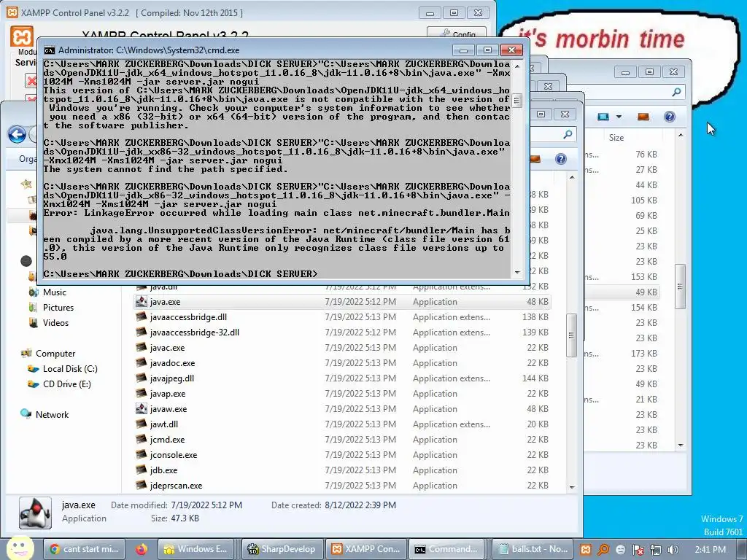747x560 pixels.
Task: Click the Config button in XAMPP
Action: pyautogui.click(x=457, y=34)
